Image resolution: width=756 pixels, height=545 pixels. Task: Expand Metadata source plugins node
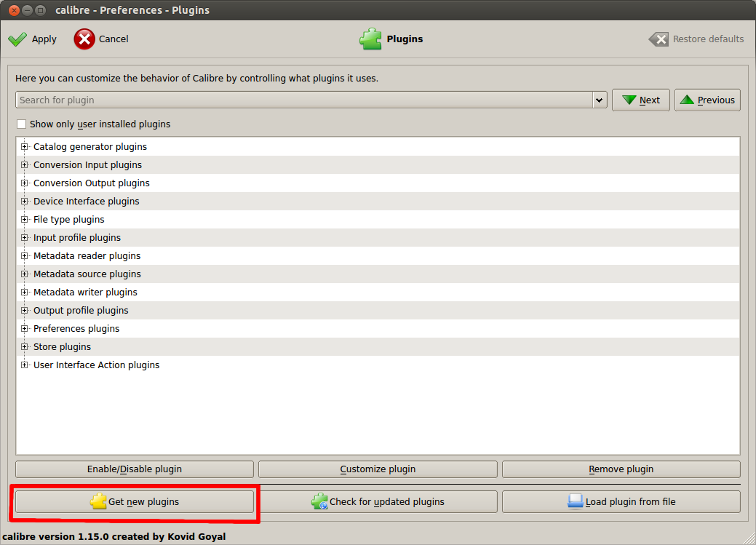click(x=24, y=274)
